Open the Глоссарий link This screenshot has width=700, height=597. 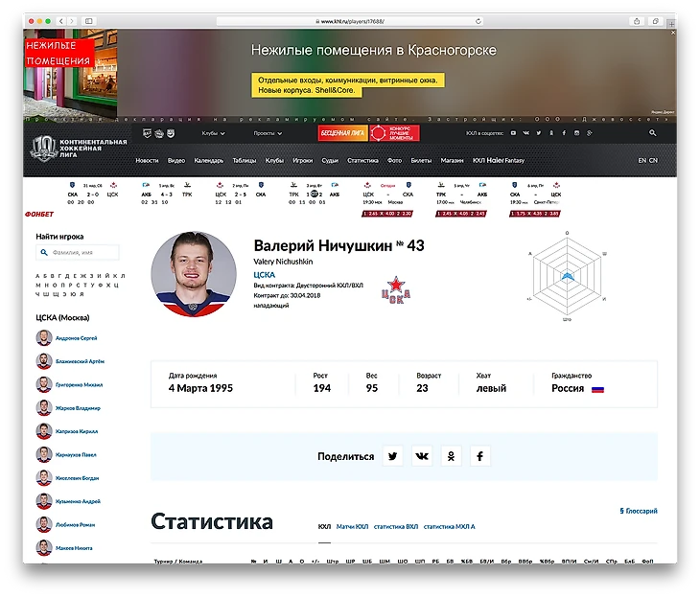(x=640, y=511)
